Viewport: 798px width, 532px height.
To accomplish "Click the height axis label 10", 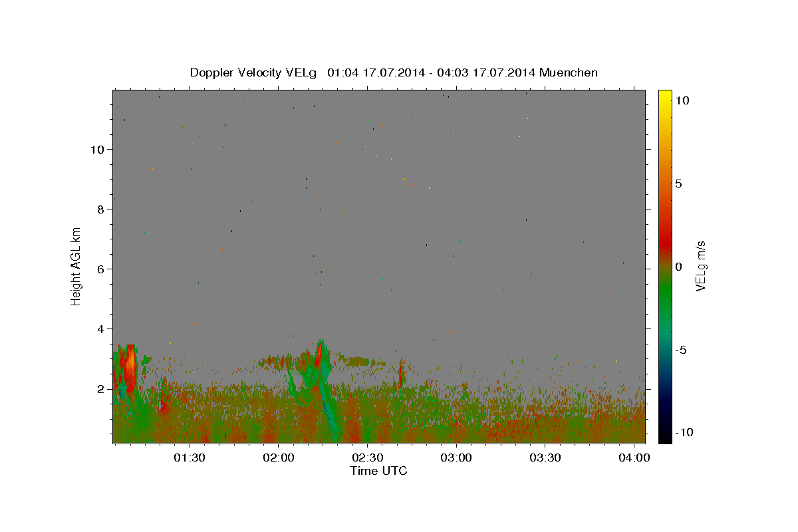I will pyautogui.click(x=97, y=149).
